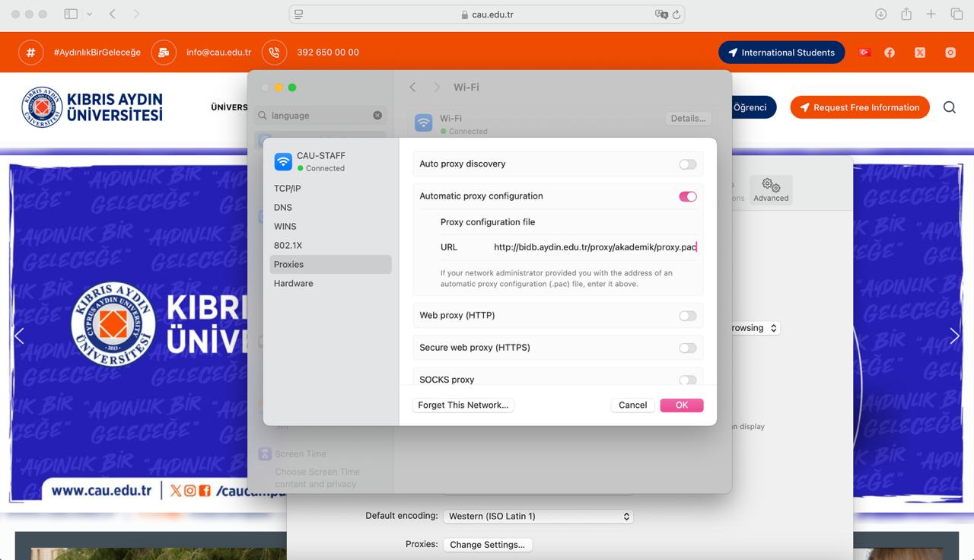Expand the Safari sidebar dropdown arrow
Image resolution: width=974 pixels, height=560 pixels.
point(90,14)
